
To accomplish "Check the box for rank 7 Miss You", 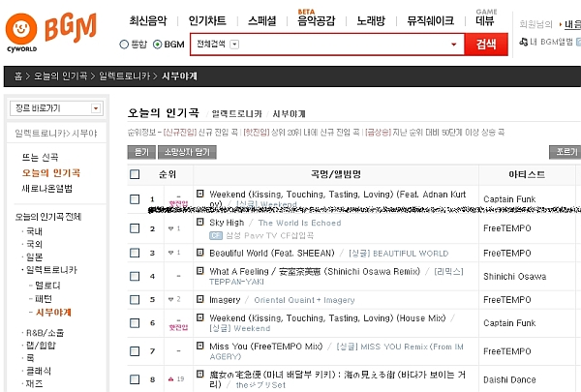I will tap(135, 351).
